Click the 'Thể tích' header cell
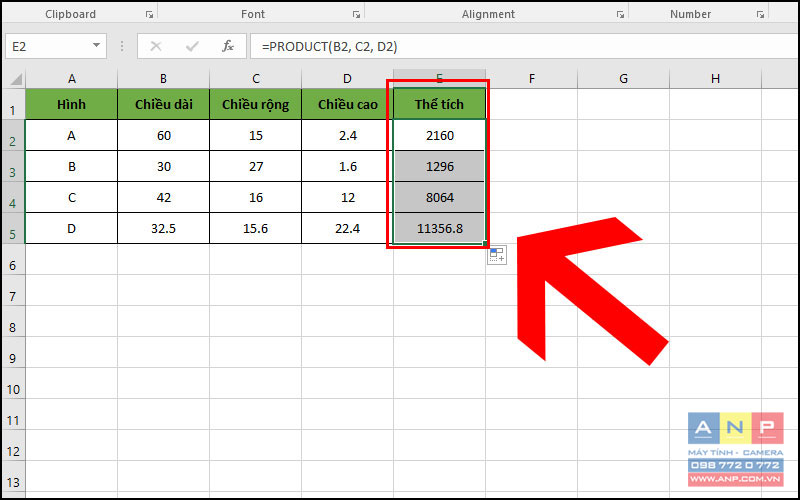800x500 pixels. click(440, 105)
